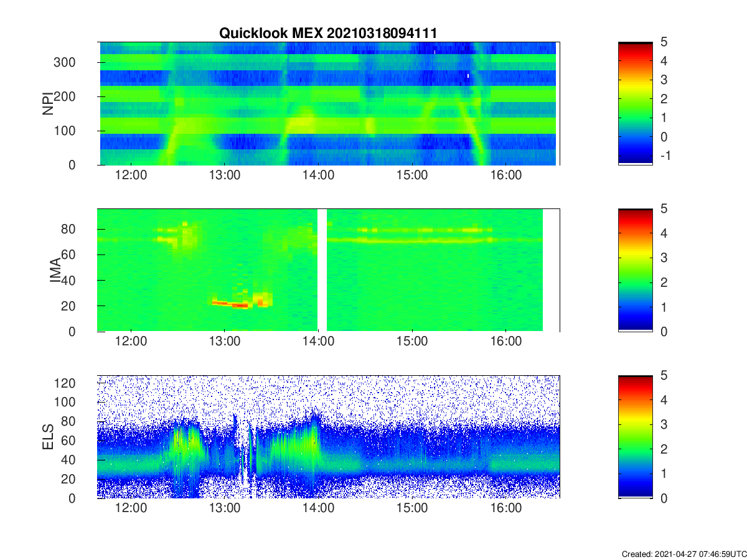The image size is (747, 560).
Task: Click NPI panel's 16:00 time label
Action: [x=506, y=176]
